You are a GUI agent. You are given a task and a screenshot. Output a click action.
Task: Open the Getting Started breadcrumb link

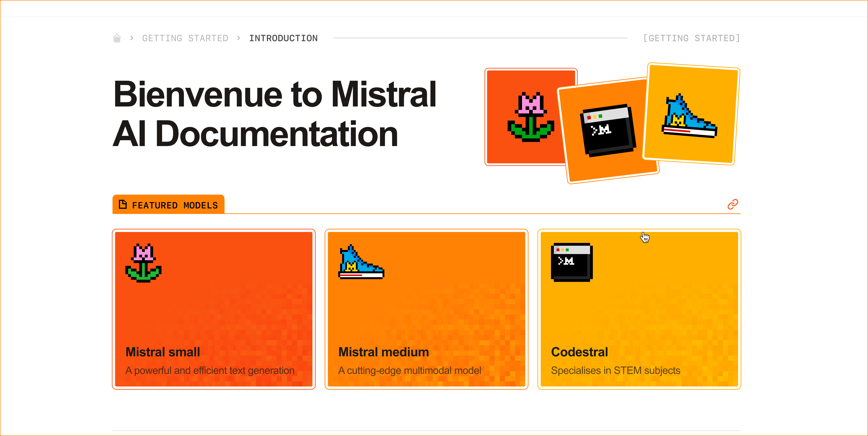185,38
